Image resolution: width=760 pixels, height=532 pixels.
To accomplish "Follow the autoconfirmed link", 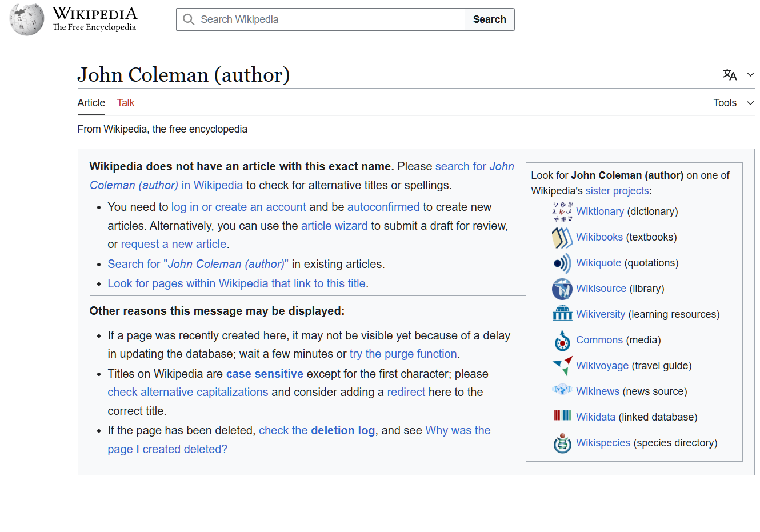I will pyautogui.click(x=383, y=207).
